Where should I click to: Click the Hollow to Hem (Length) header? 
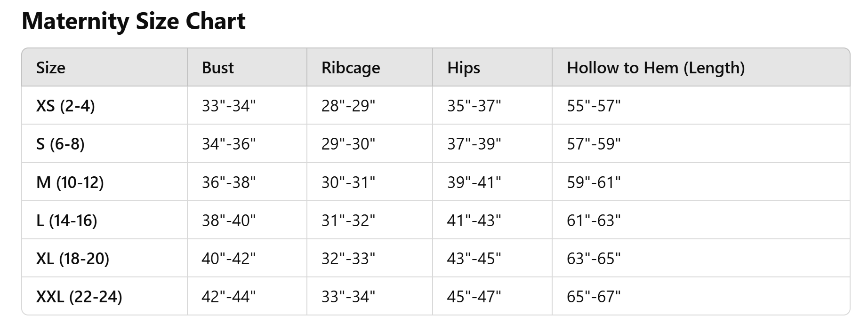(x=656, y=68)
